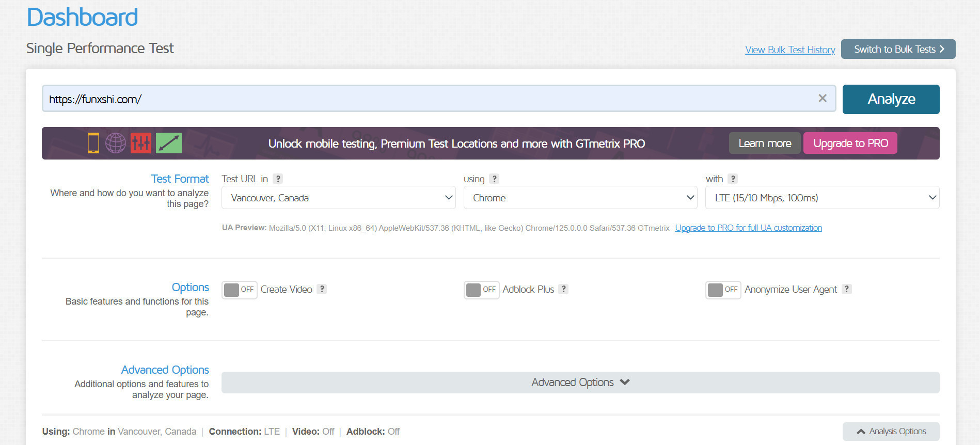
Task: Open help icon next to Create Video
Action: pos(322,289)
